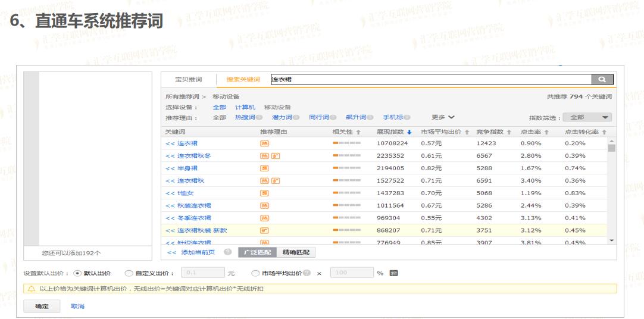The width and height of the screenshot is (644, 319).
Task: Click the 热 tag in 秋装连衣裙 row
Action: pos(264,206)
